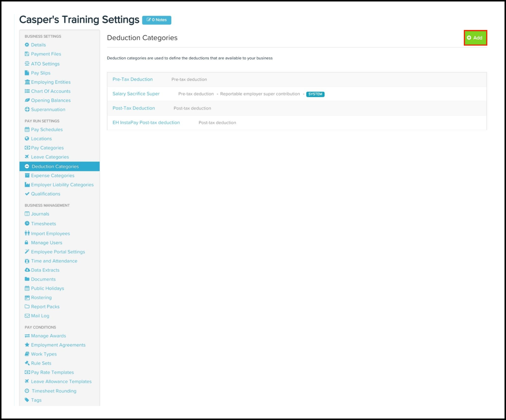506x420 pixels.
Task: Click the Rule Sets gavel icon
Action: (27, 363)
